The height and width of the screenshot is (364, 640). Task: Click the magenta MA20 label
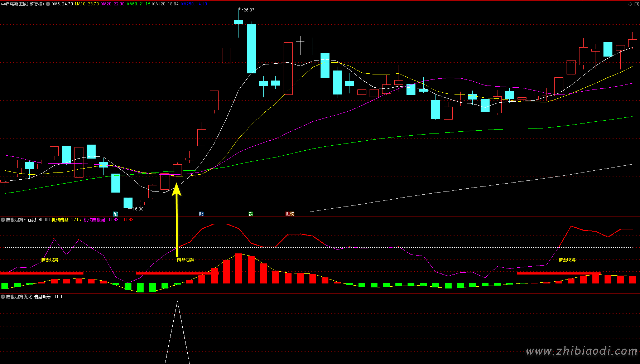[112, 4]
